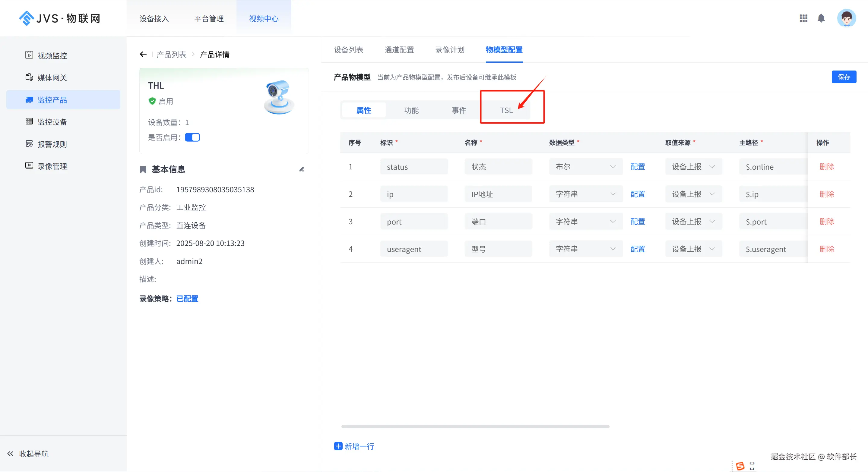Click the status identifier input field

(413, 167)
